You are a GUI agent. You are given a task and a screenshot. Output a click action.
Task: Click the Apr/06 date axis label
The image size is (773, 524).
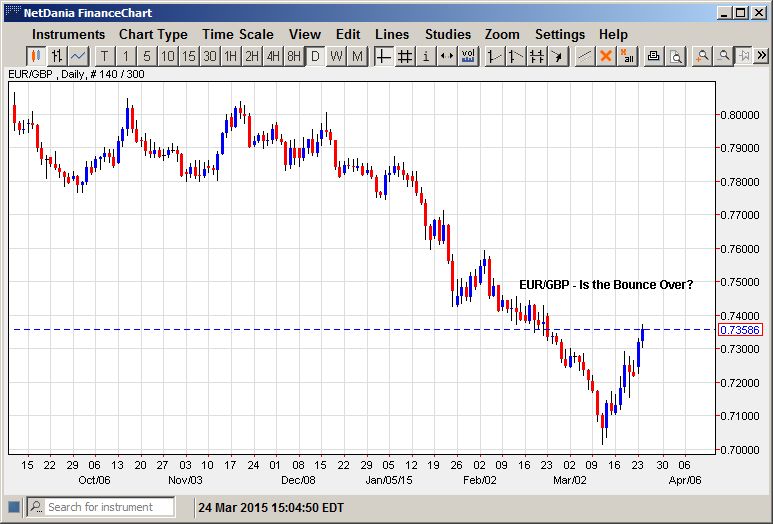tap(685, 480)
